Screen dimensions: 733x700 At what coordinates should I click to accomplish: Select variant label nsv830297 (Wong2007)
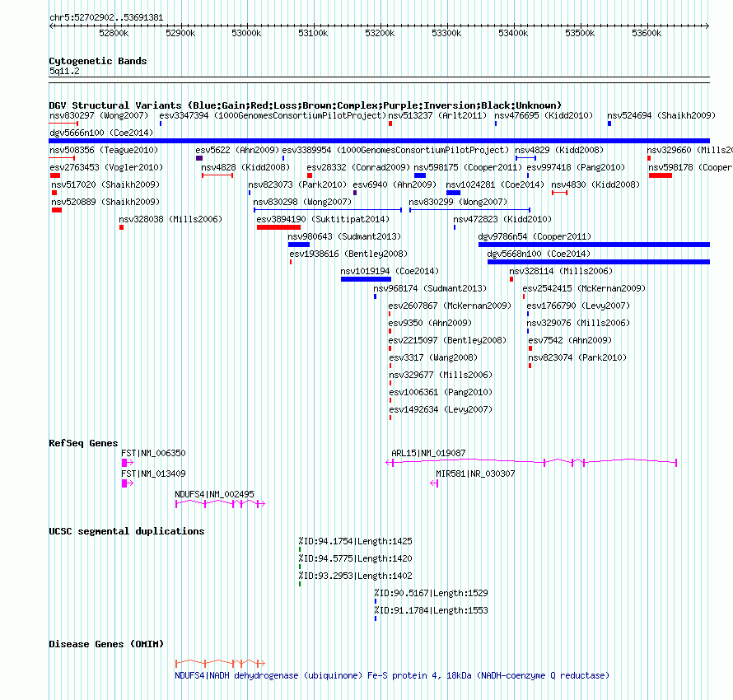point(99,115)
